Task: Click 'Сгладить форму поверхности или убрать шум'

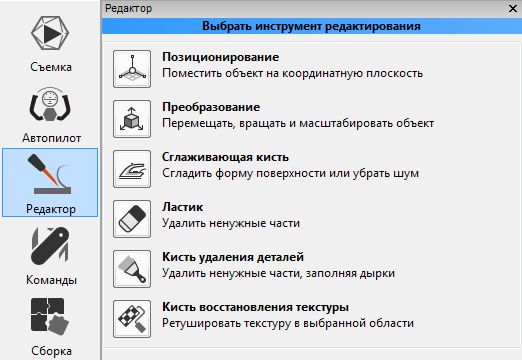Action: (290, 173)
